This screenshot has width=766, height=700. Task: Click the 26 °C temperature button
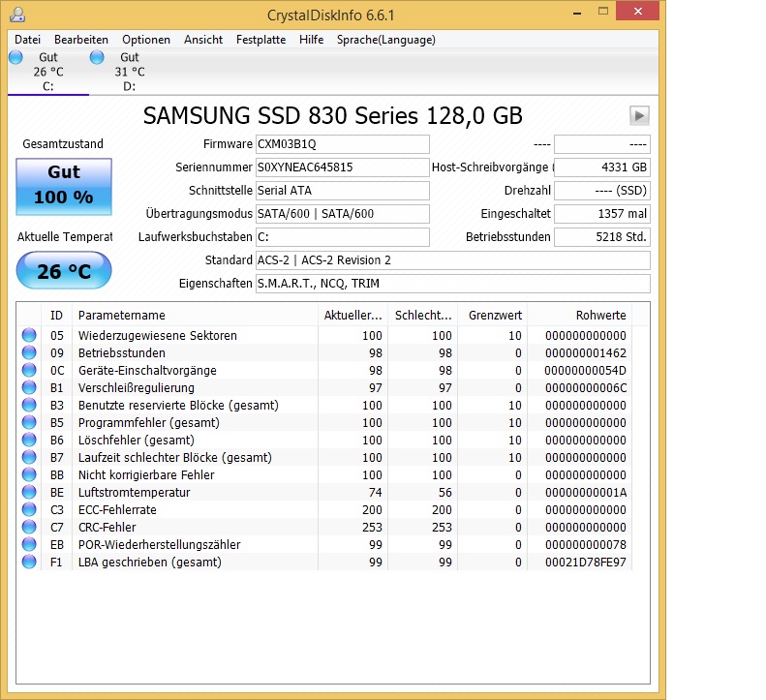pyautogui.click(x=64, y=271)
